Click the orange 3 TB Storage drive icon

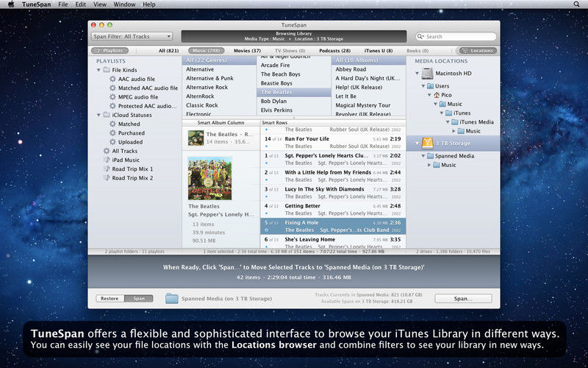(x=428, y=143)
